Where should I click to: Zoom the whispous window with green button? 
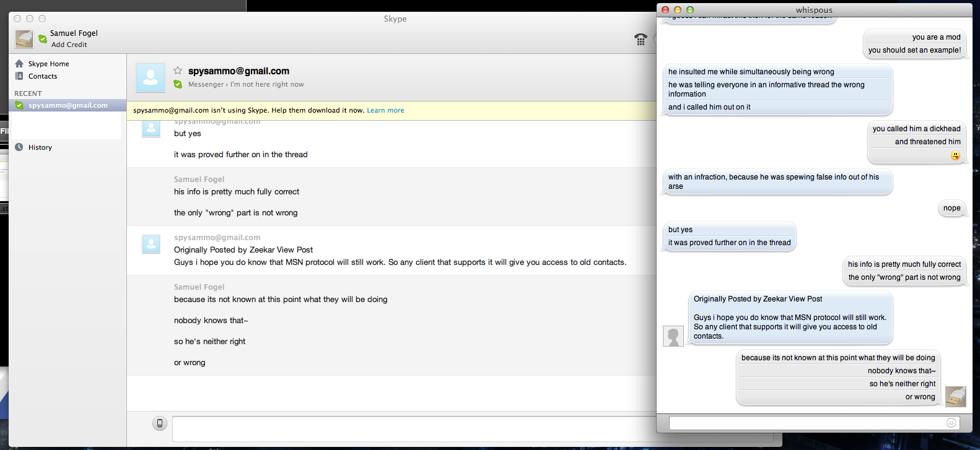[690, 10]
